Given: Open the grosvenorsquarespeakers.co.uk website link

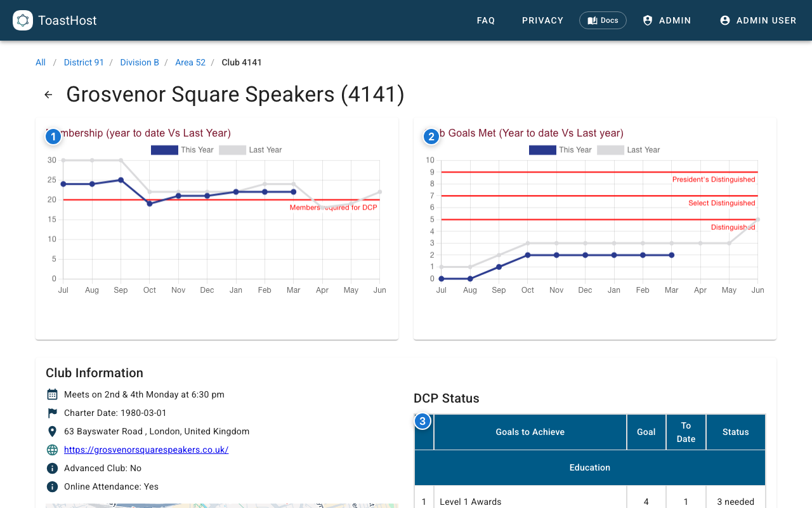Looking at the screenshot, I should point(146,450).
